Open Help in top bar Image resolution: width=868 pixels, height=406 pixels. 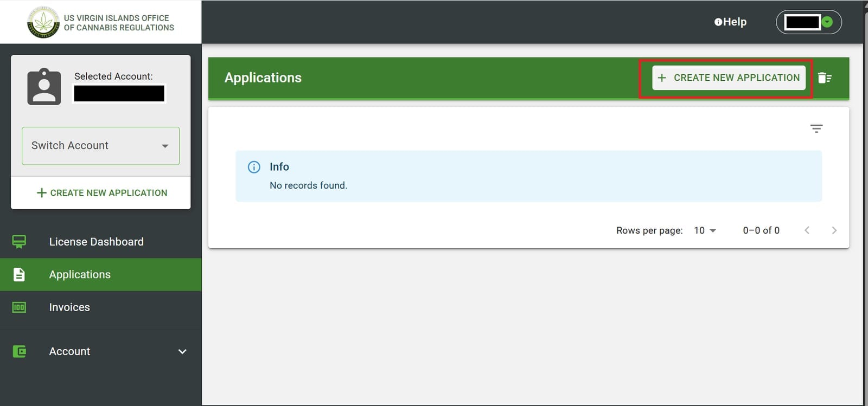(x=730, y=22)
